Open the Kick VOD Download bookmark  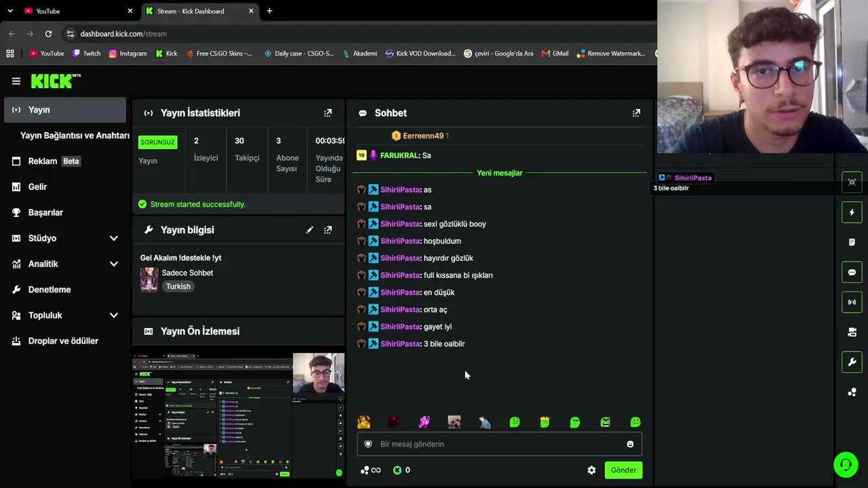420,54
